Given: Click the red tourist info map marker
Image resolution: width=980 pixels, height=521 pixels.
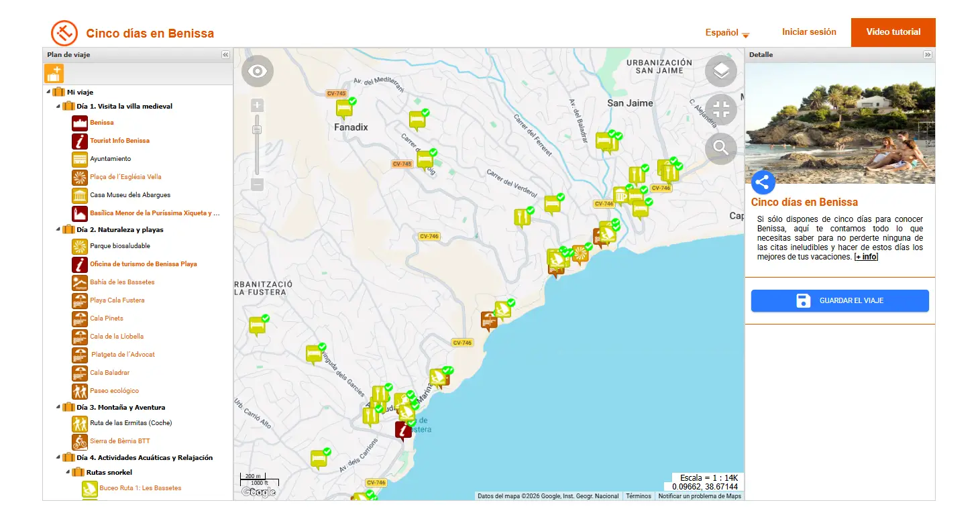Looking at the screenshot, I should coord(403,430).
